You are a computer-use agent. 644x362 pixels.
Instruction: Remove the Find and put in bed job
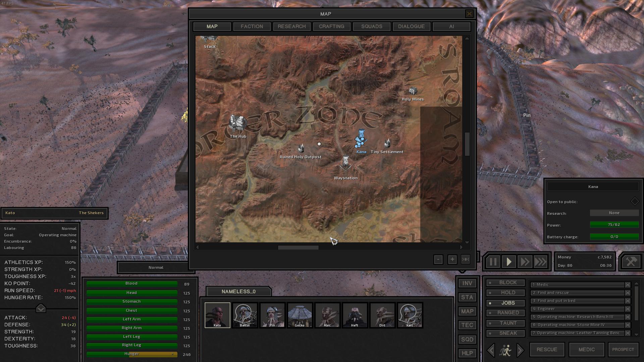628,301
